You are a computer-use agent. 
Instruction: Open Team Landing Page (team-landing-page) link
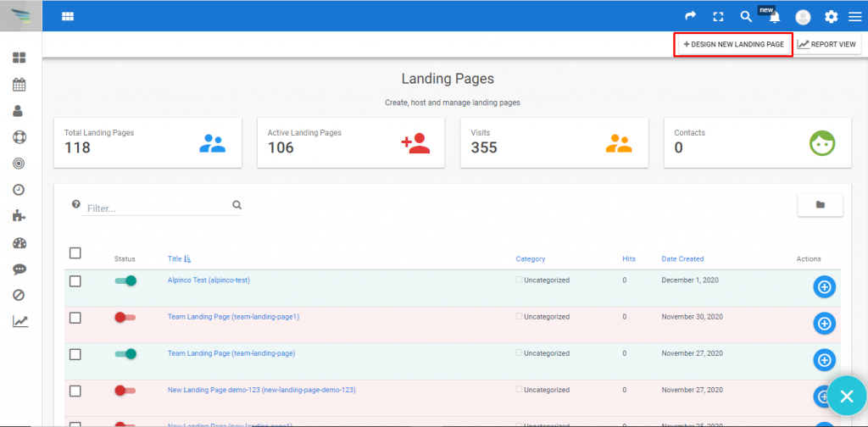point(231,353)
